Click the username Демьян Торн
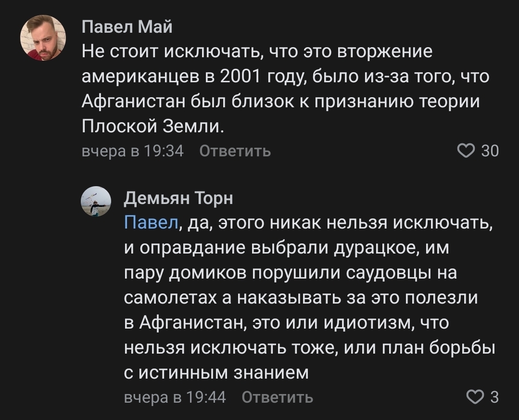The width and height of the screenshot is (519, 420). [178, 198]
